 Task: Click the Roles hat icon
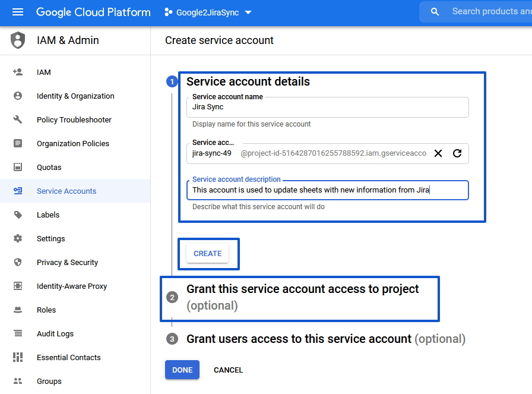(18, 310)
